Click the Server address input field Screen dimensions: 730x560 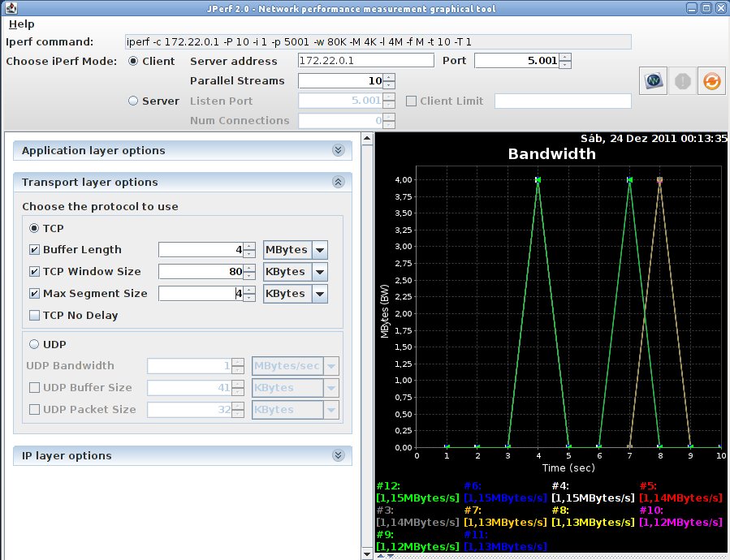(366, 61)
